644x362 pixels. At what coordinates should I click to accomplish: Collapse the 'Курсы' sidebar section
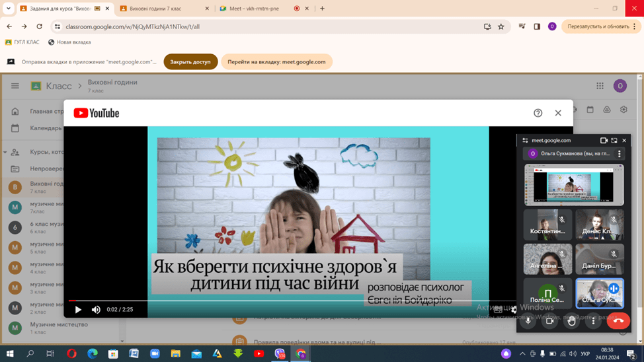tap(5, 152)
